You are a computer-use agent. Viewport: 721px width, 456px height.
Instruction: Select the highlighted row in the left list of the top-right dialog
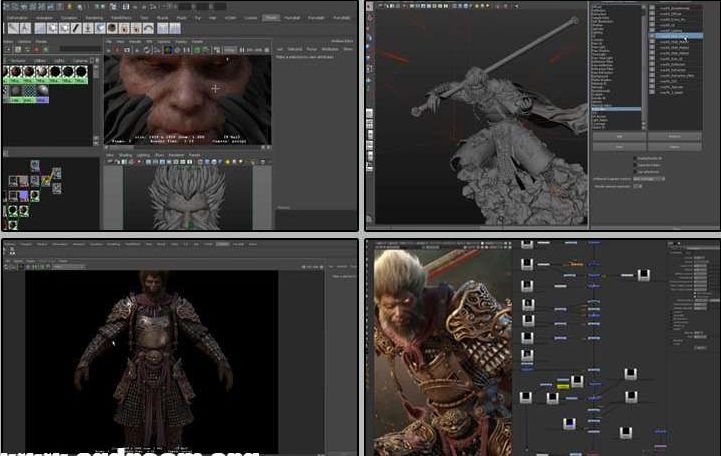click(616, 109)
